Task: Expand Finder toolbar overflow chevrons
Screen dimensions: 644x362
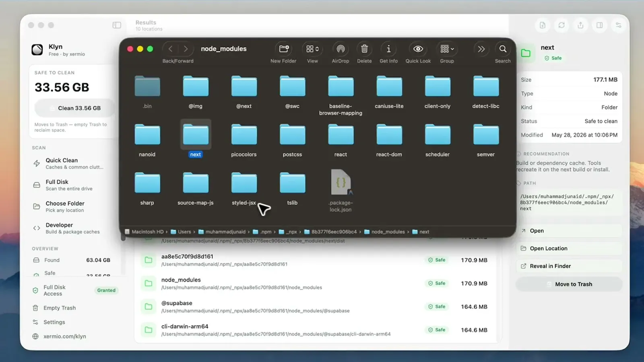Action: [x=481, y=49]
